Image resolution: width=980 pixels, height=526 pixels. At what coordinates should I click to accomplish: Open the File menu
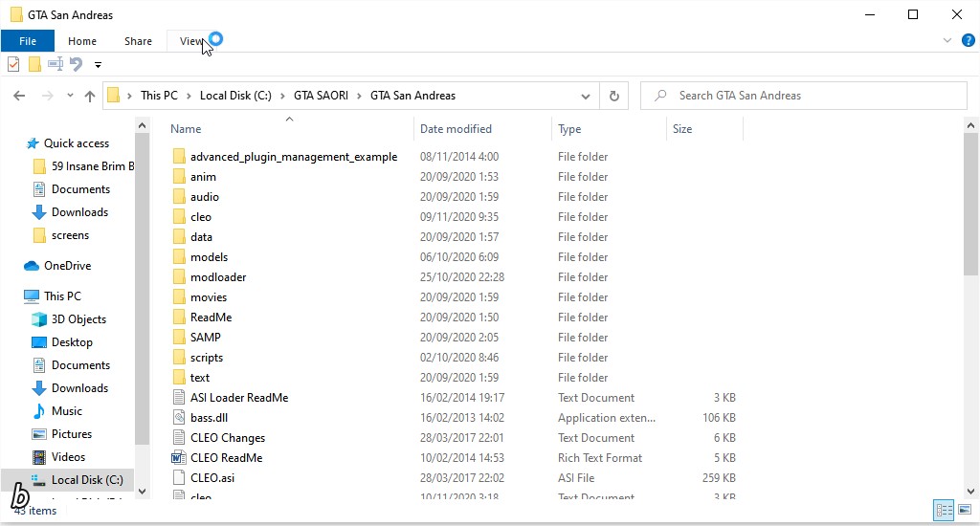tap(28, 41)
